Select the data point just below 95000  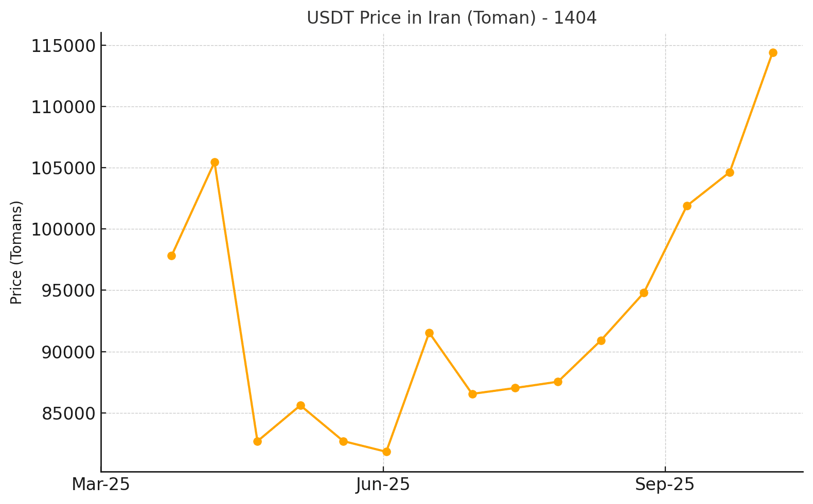644,293
